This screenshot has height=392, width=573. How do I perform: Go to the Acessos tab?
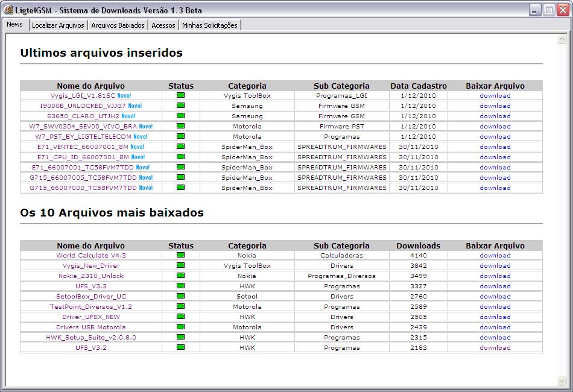163,25
